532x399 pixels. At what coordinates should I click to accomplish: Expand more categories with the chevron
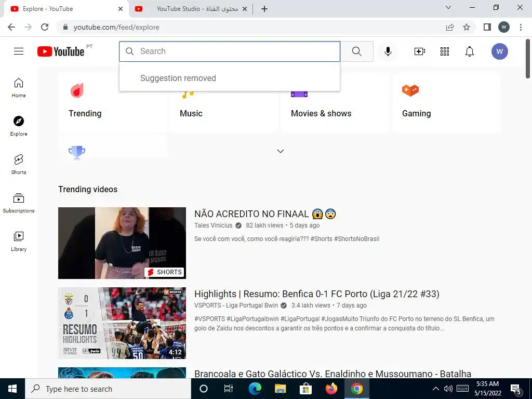tap(280, 151)
